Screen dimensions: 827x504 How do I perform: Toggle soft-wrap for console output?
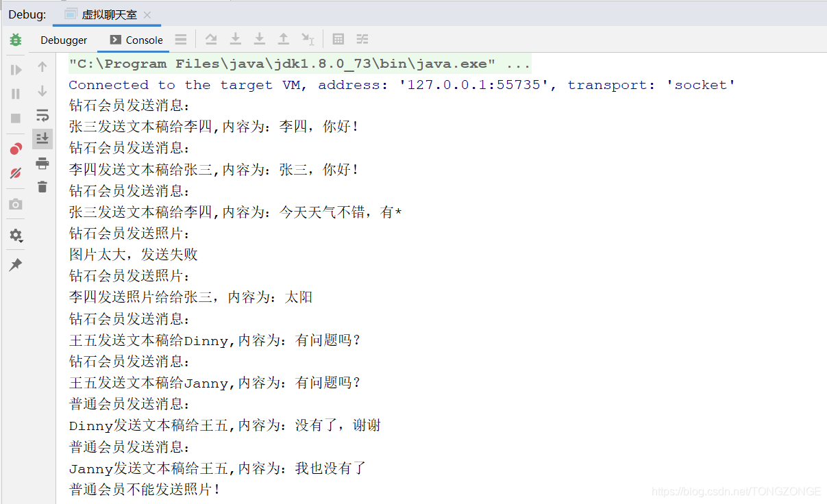click(x=42, y=115)
